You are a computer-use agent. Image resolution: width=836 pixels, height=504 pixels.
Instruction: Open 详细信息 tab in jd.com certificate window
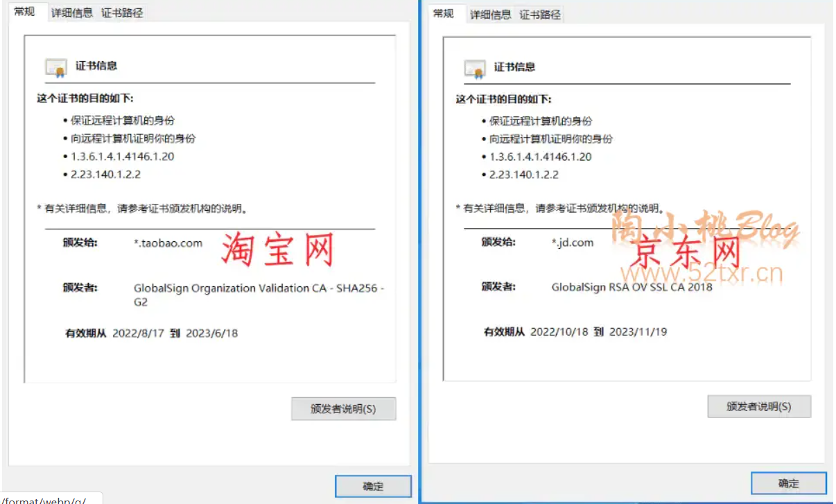click(490, 15)
